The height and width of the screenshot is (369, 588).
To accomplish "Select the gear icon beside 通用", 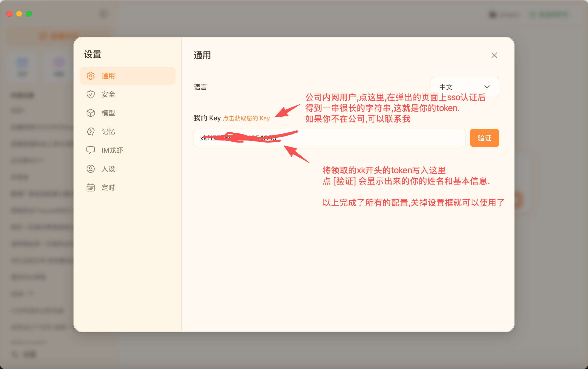I will click(x=91, y=76).
